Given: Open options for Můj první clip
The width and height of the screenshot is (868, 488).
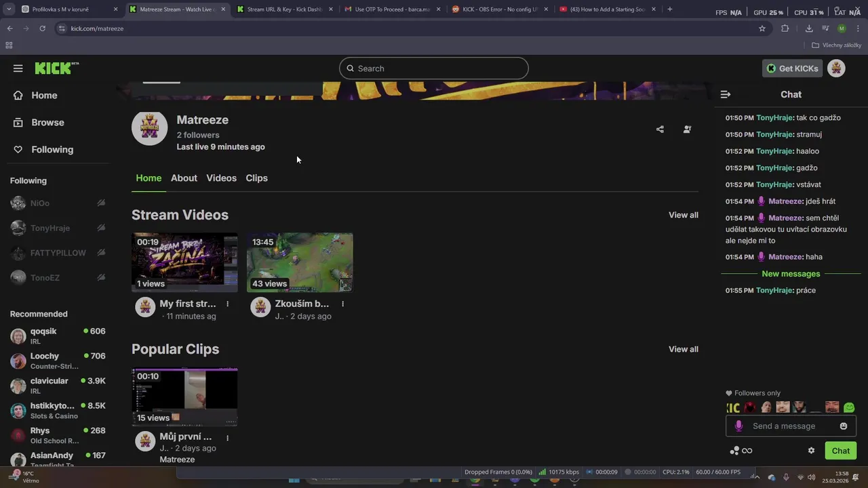Looking at the screenshot, I should tap(227, 438).
